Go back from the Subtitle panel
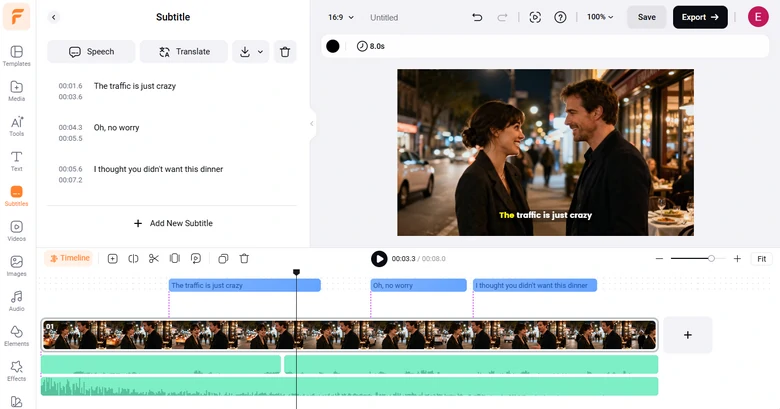The image size is (780, 409). (x=54, y=17)
